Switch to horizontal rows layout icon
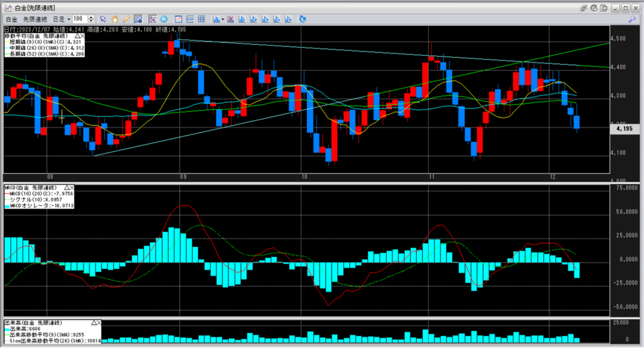The image size is (644, 348). (x=190, y=19)
